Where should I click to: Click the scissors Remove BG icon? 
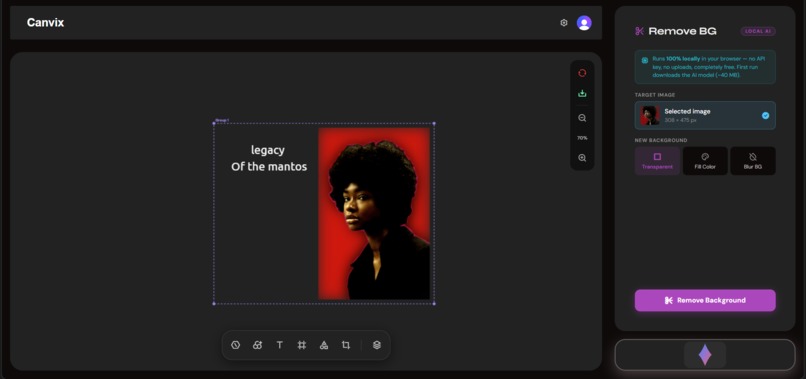click(x=639, y=31)
